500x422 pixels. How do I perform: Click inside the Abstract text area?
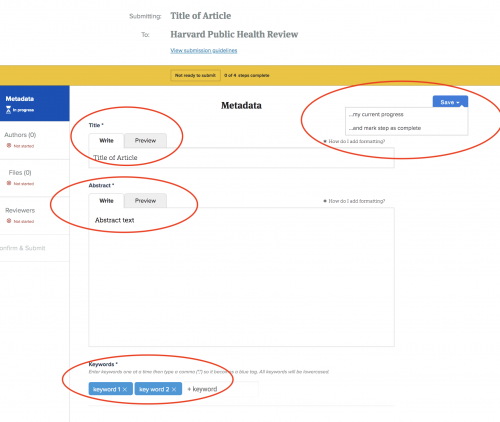pos(241,277)
